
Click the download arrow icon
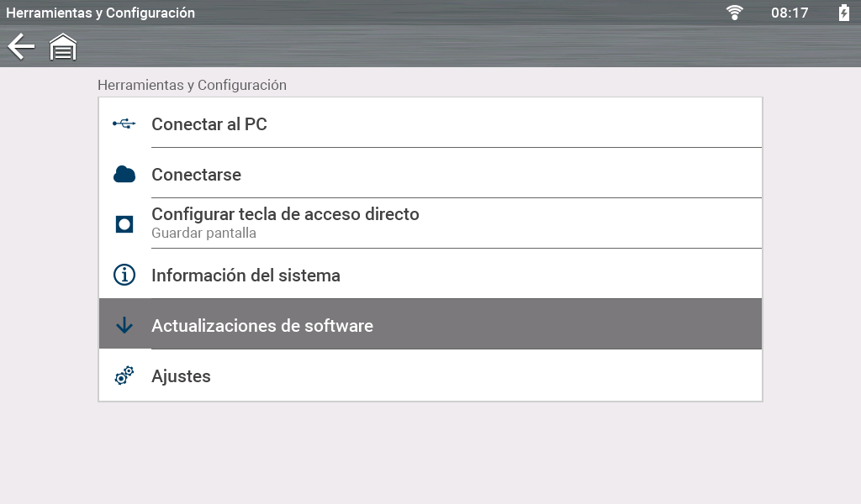click(124, 325)
